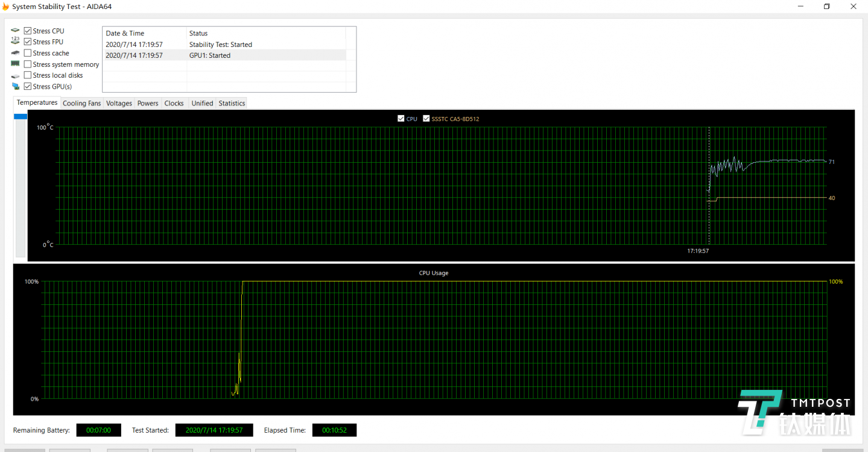Click the AIDA64 flame icon in title bar

[6, 6]
